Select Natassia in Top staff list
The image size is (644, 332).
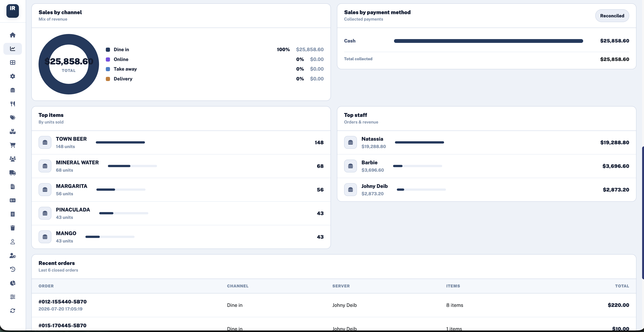(x=487, y=142)
